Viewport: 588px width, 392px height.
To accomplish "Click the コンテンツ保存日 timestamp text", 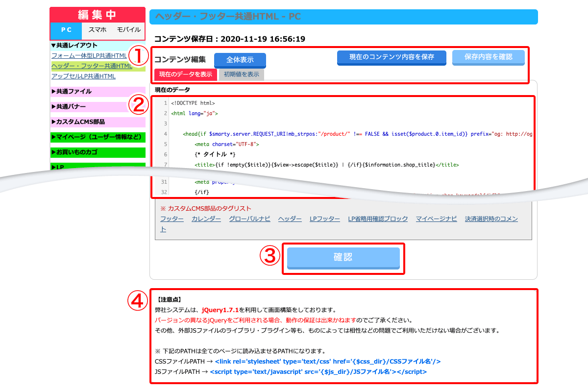I will pyautogui.click(x=230, y=38).
